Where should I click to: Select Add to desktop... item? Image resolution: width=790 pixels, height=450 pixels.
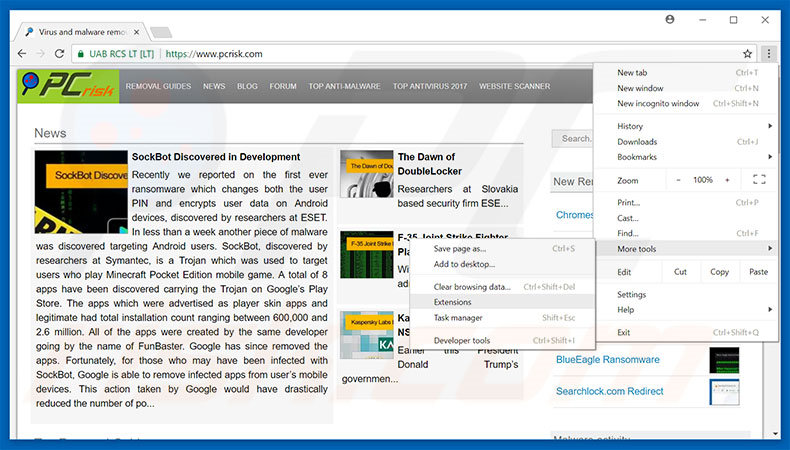coord(503,264)
